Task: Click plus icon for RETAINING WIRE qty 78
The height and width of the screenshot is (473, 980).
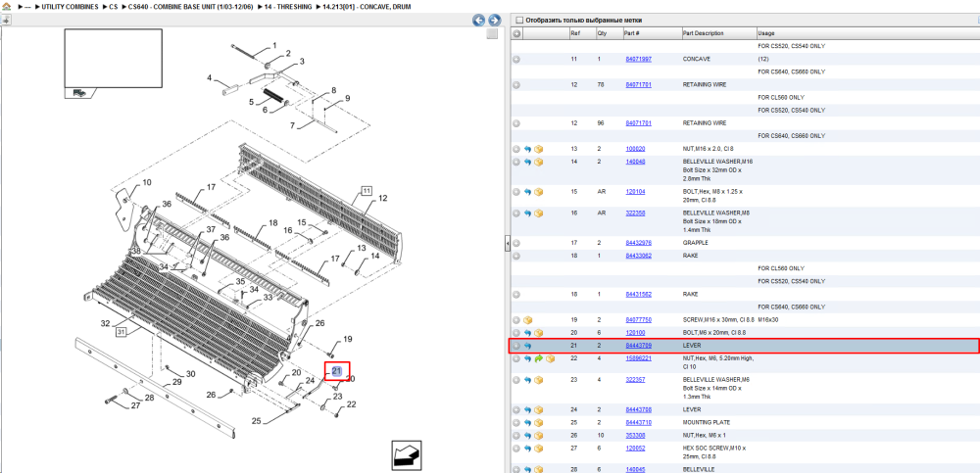Action: tap(516, 85)
